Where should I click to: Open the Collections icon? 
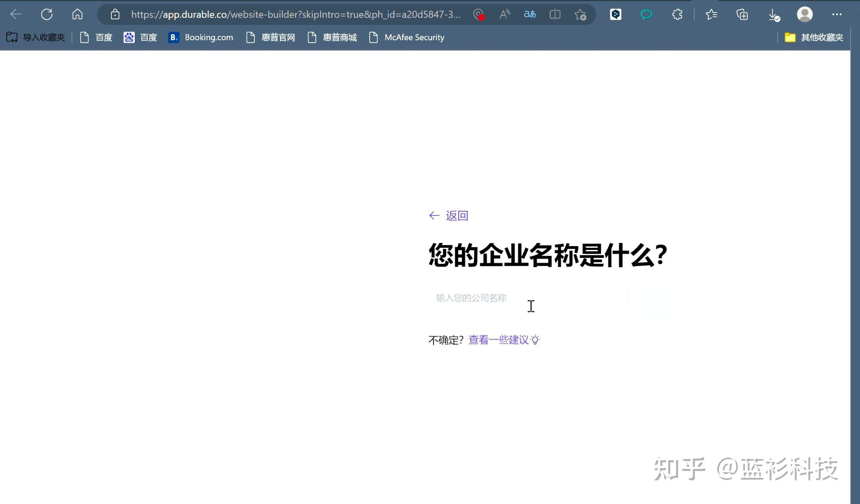[742, 15]
